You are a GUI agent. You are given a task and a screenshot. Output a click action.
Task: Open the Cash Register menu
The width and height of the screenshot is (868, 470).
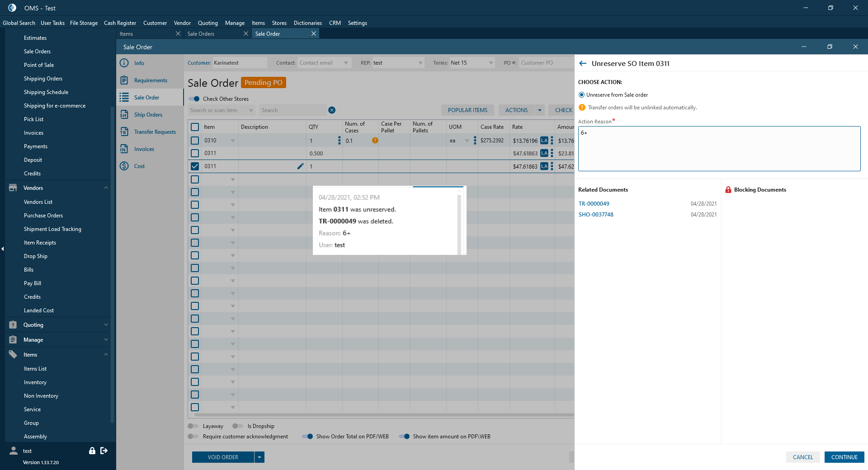(x=120, y=23)
